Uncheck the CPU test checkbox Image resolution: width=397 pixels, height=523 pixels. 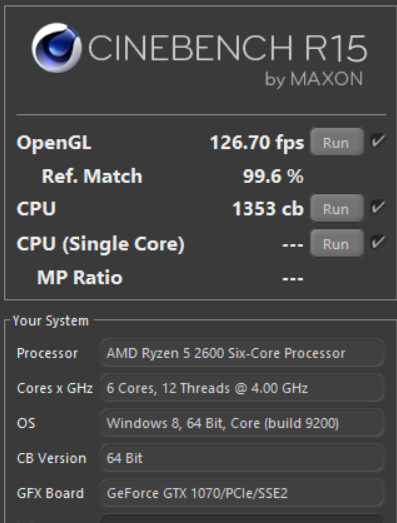378,207
